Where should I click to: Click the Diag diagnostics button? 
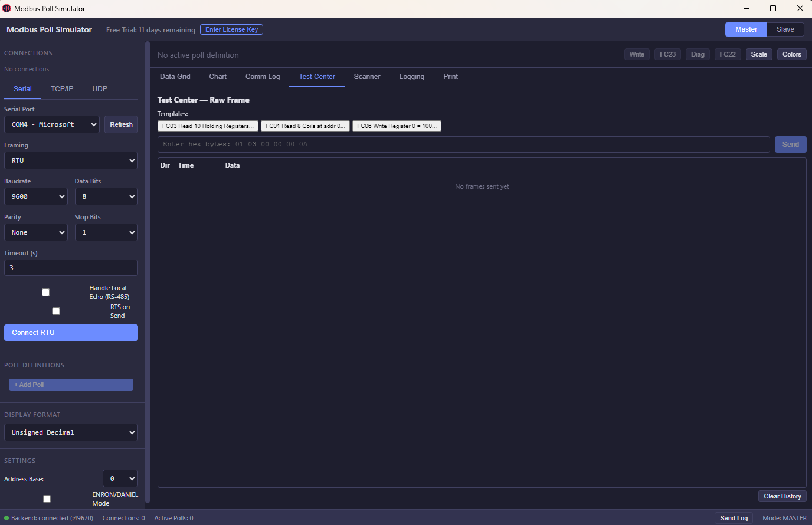click(x=698, y=54)
